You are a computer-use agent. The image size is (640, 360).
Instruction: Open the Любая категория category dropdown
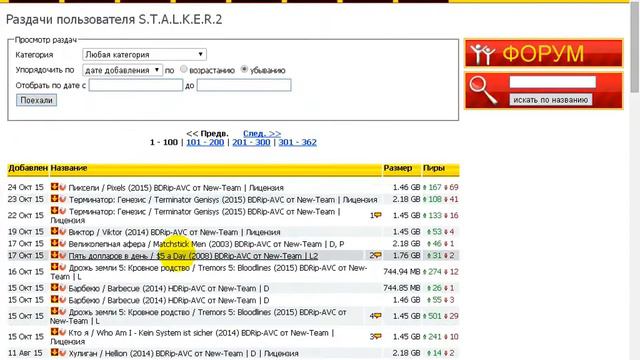(144, 54)
